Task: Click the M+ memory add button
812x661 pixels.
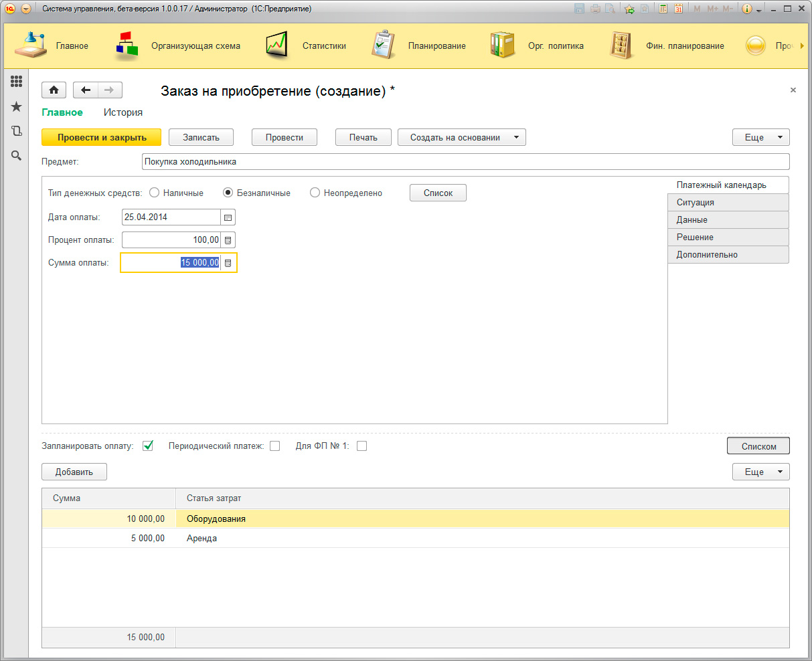Action: [712, 9]
